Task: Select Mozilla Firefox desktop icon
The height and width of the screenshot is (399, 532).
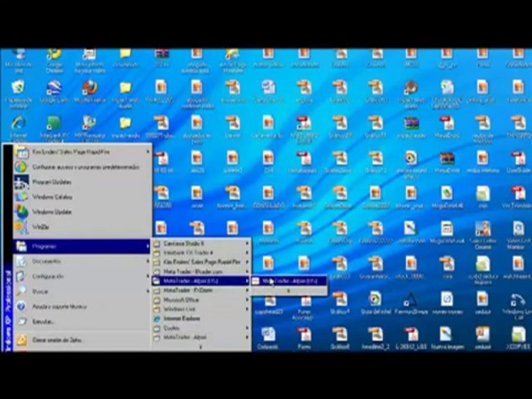Action: 90,91
